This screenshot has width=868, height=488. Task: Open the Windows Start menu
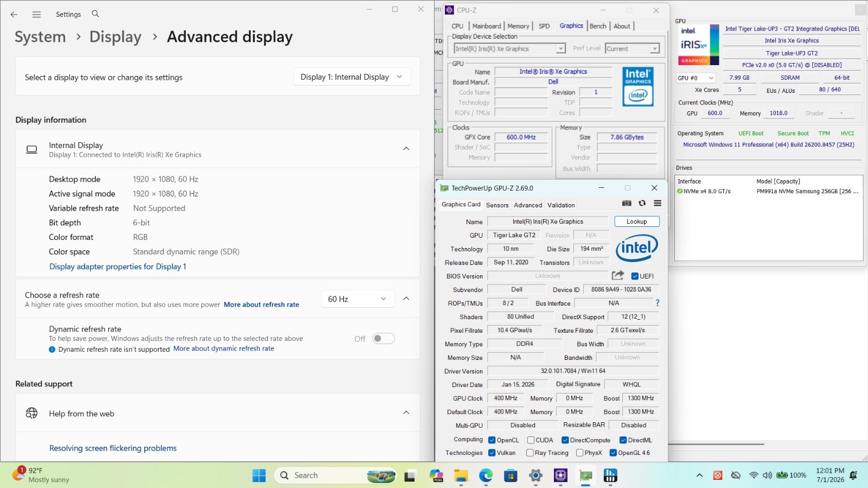coord(259,476)
